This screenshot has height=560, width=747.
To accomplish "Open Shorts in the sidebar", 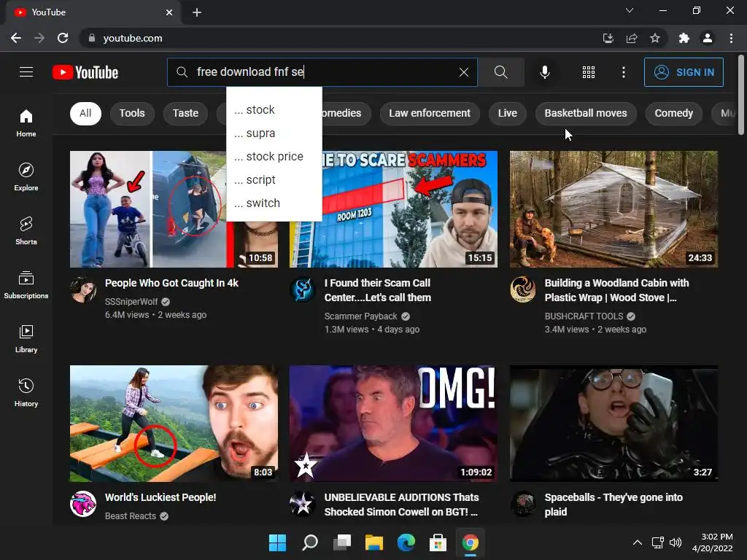I will point(26,231).
